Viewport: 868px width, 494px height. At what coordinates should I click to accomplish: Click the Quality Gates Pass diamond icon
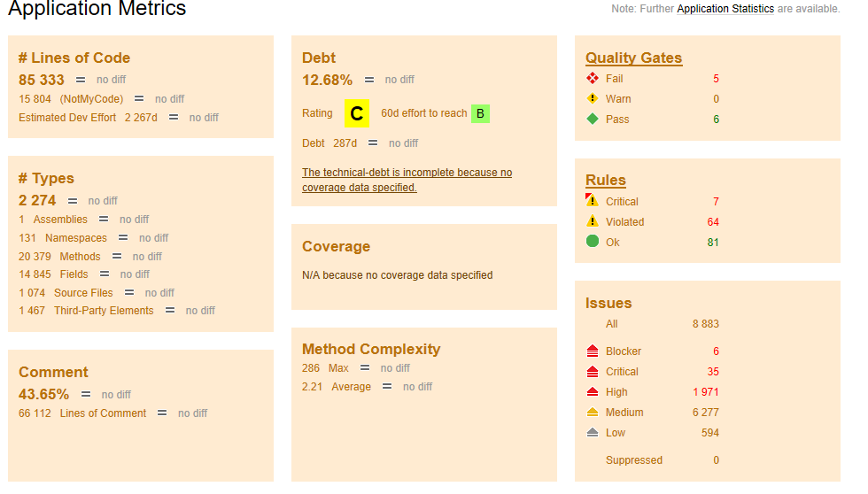pos(593,119)
